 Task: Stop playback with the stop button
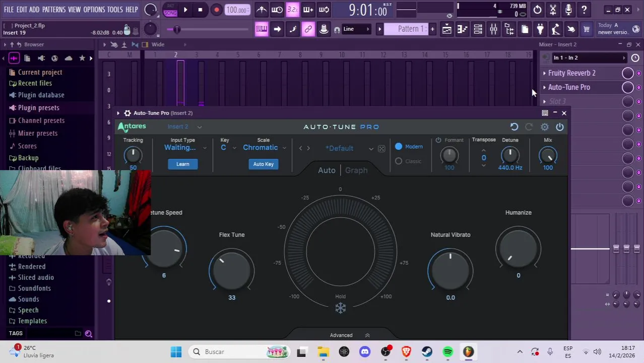point(200,10)
